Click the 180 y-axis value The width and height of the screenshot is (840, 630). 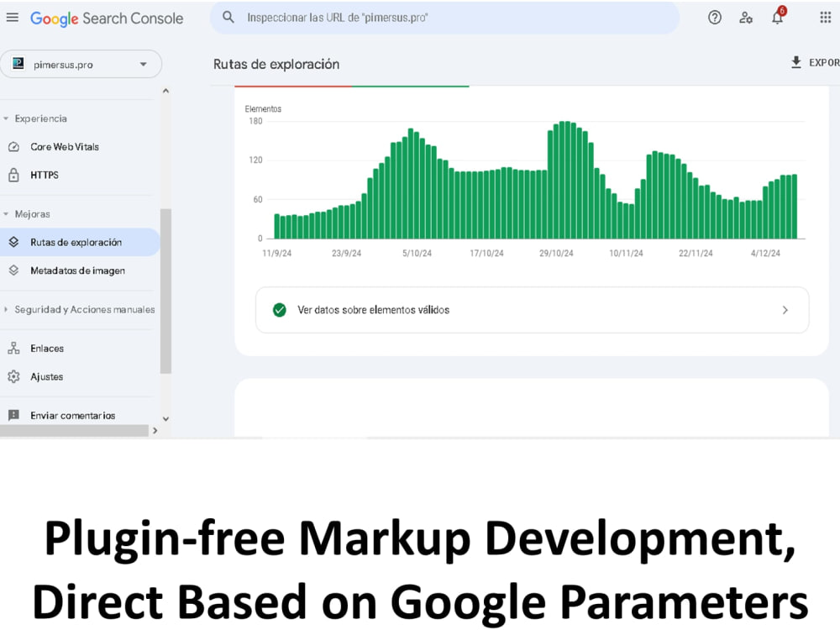[x=255, y=121]
